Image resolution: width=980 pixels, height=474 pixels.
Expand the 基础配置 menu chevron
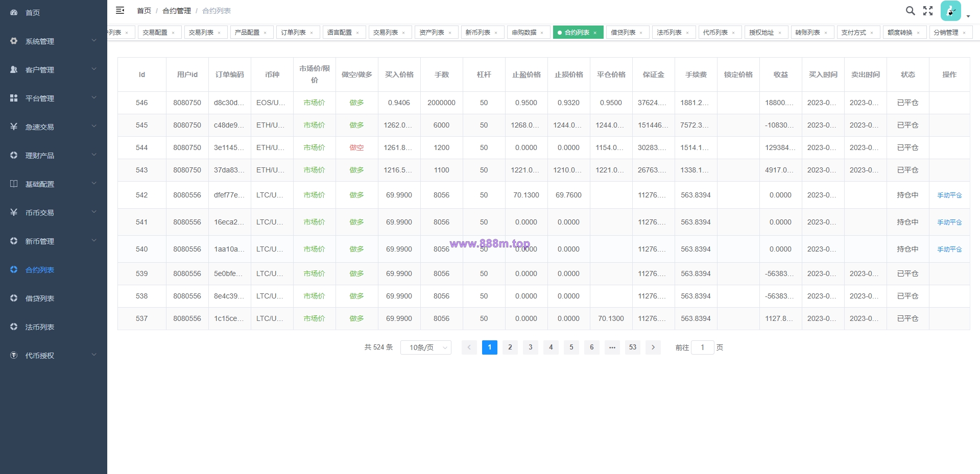[94, 183]
